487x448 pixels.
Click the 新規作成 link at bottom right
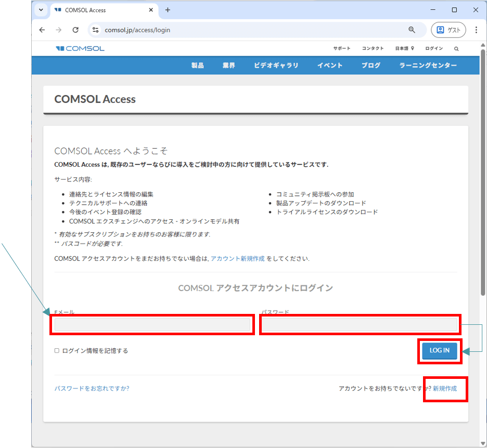click(445, 388)
